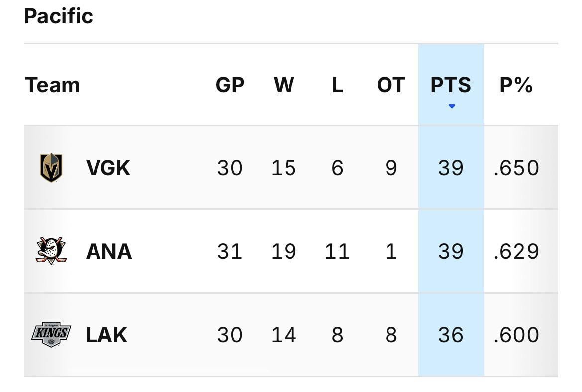This screenshot has height=392, width=582.
Task: Click the Vegas Golden Knights logo
Action: 51,168
